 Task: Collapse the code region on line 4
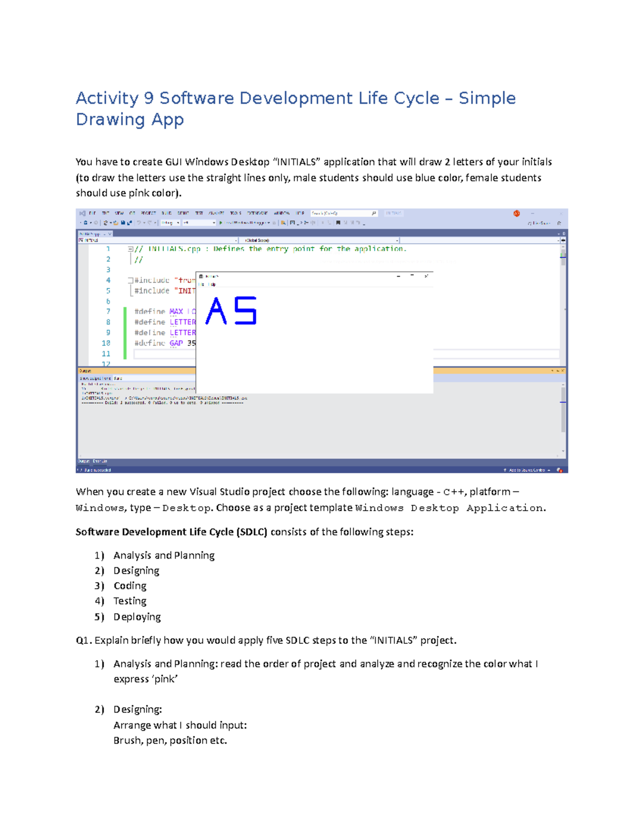(130, 280)
